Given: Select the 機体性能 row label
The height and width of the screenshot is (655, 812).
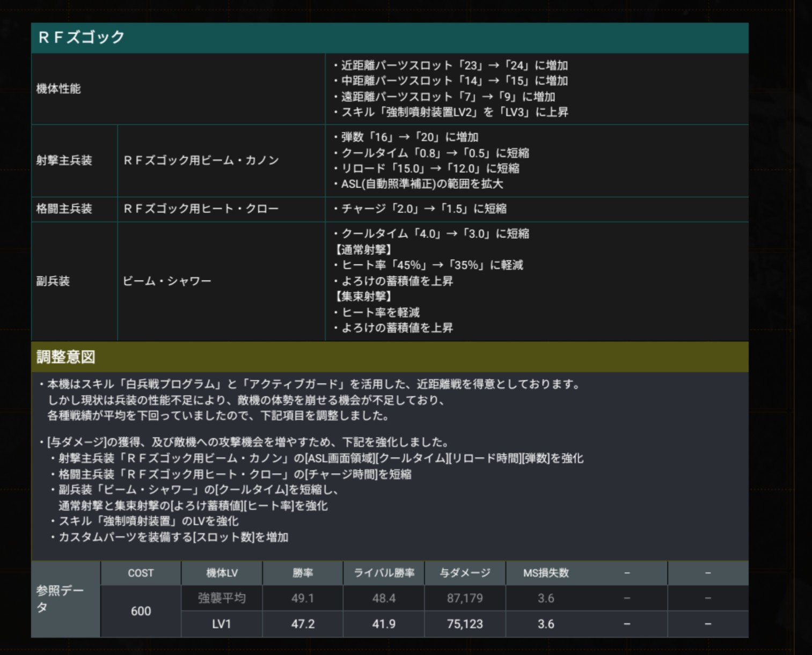Looking at the screenshot, I should coord(58,89).
